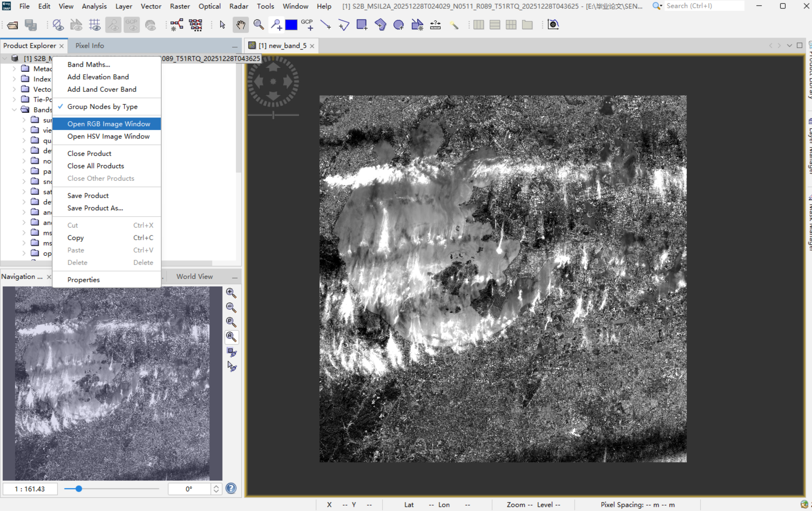Image resolution: width=812 pixels, height=511 pixels.
Task: Toggle the GCP placing tool
Action: pyautogui.click(x=307, y=25)
